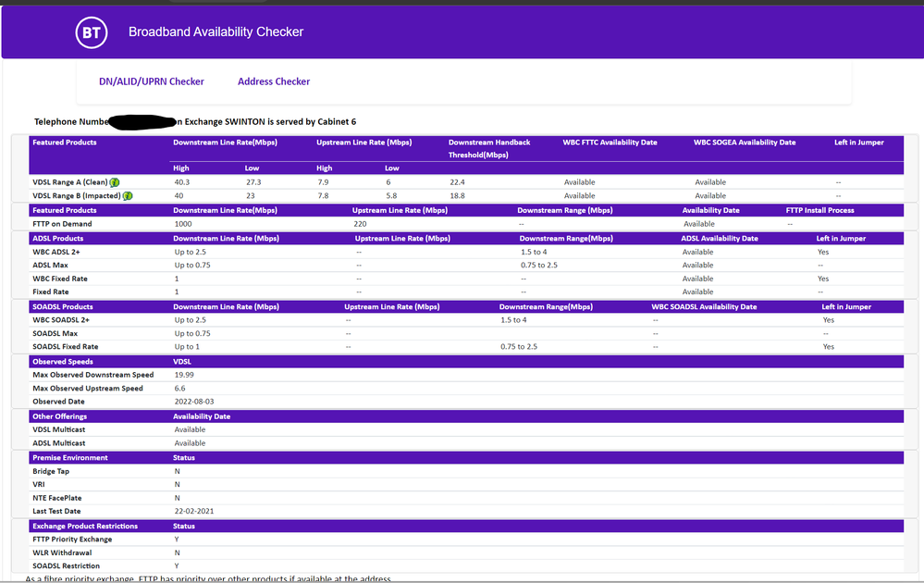Click the Broadband Availability Checker title
Image resolution: width=924 pixels, height=583 pixels.
click(216, 32)
